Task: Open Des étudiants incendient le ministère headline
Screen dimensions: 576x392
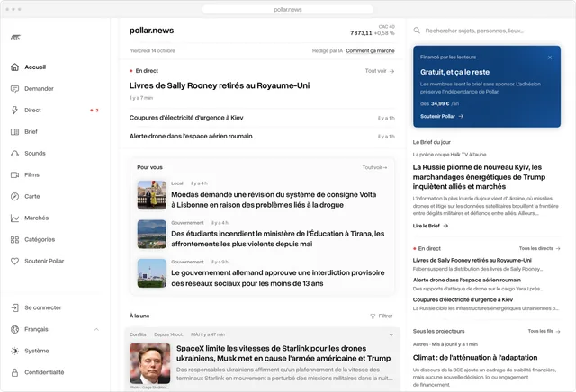Action: click(x=278, y=238)
